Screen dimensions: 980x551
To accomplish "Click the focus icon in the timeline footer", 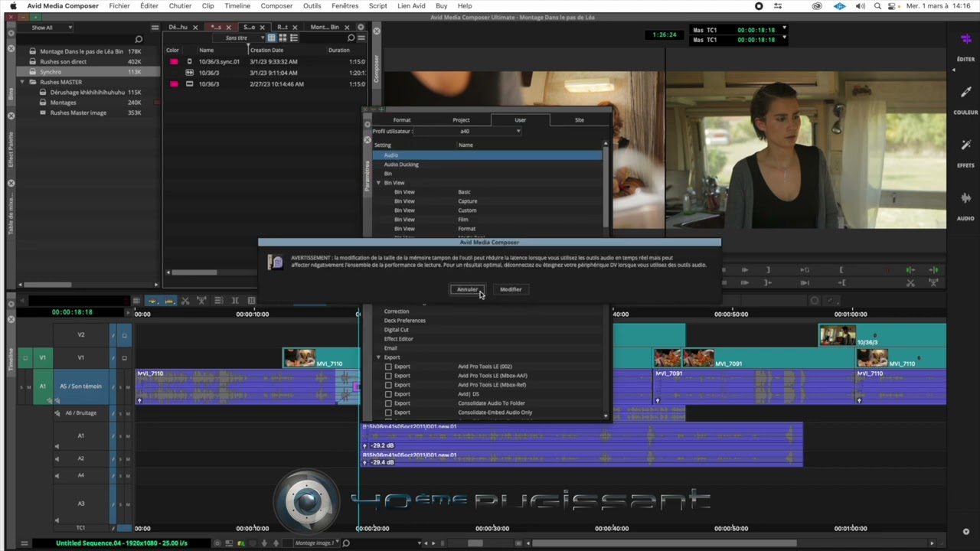I will pyautogui.click(x=217, y=543).
